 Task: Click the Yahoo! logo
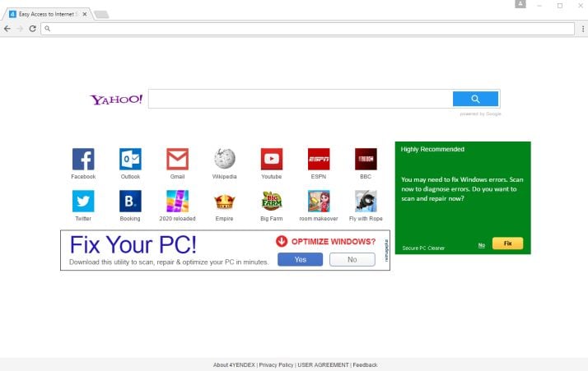pyautogui.click(x=116, y=100)
